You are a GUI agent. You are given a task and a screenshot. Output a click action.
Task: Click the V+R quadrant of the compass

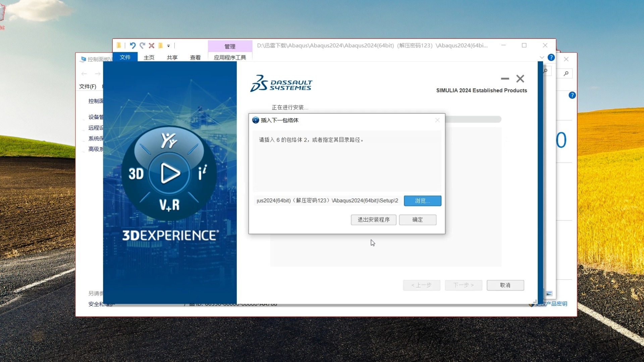point(169,205)
